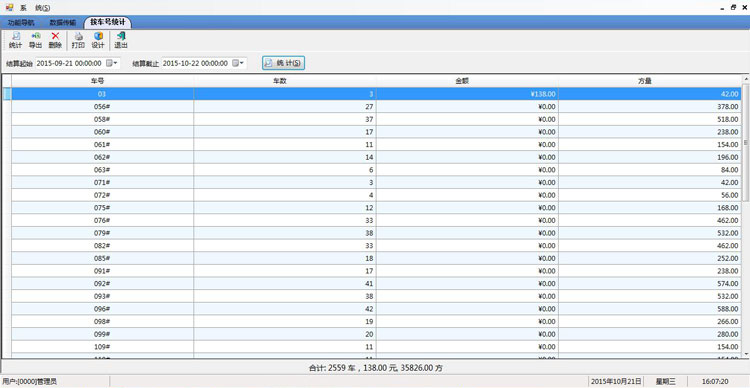
Task: Click the vertical scrollbar thumb of the table
Action: [x=745, y=142]
